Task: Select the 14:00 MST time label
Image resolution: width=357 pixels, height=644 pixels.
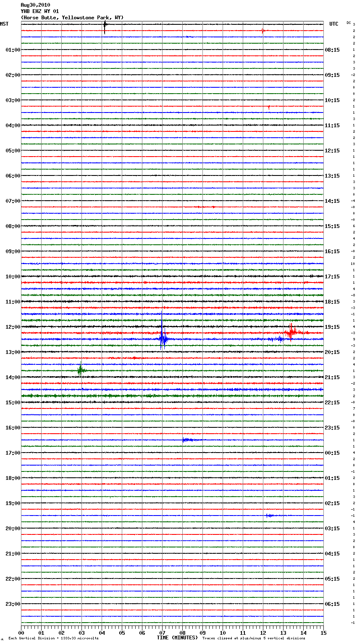Action: 13,377
